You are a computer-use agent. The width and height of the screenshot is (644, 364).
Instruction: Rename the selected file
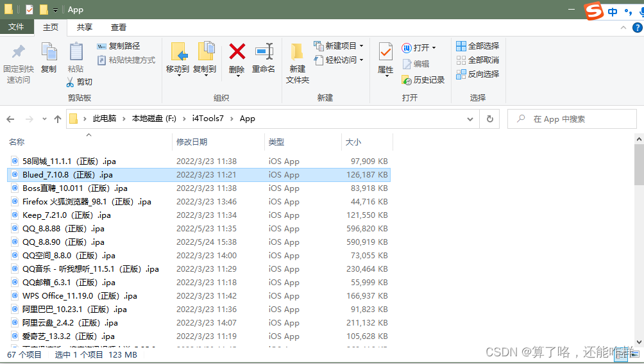264,58
